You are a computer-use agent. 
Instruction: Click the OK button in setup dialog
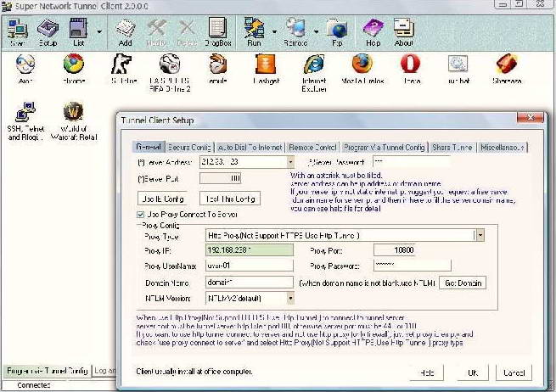472,373
